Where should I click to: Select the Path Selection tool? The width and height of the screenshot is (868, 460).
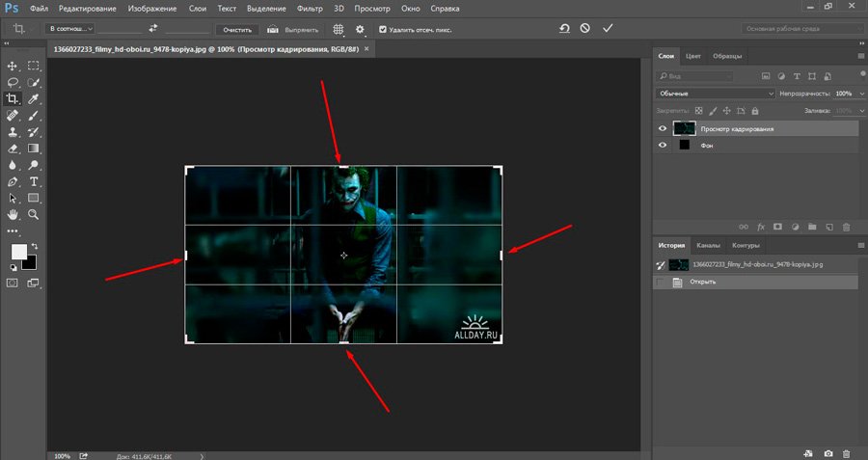(12, 198)
